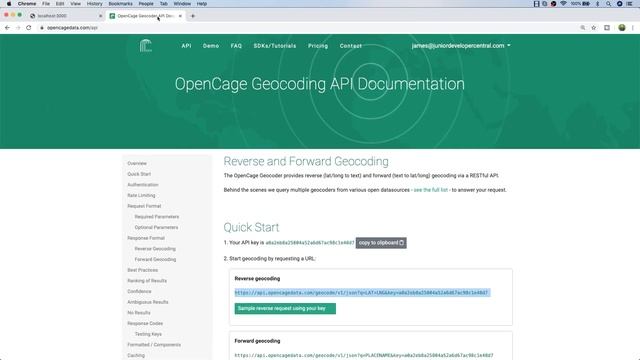Jump to No Results in sidebar

point(138,313)
